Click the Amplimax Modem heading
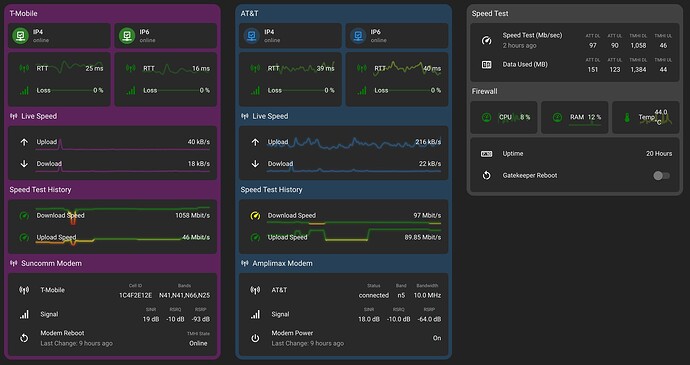Image resolution: width=690 pixels, height=365 pixels. point(282,263)
